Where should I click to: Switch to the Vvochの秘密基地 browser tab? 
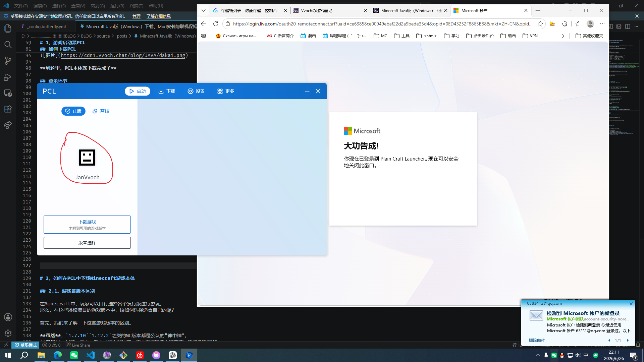click(x=330, y=10)
